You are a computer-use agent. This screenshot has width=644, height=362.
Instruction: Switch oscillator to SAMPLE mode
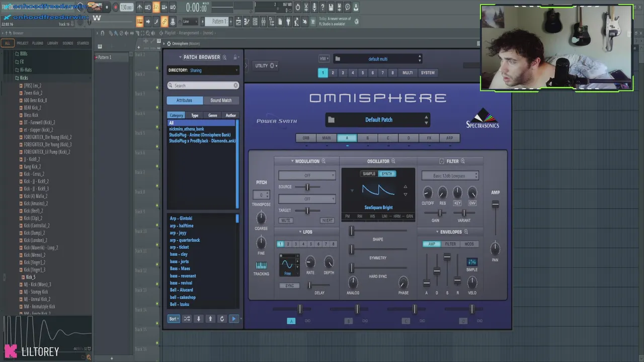tap(369, 174)
